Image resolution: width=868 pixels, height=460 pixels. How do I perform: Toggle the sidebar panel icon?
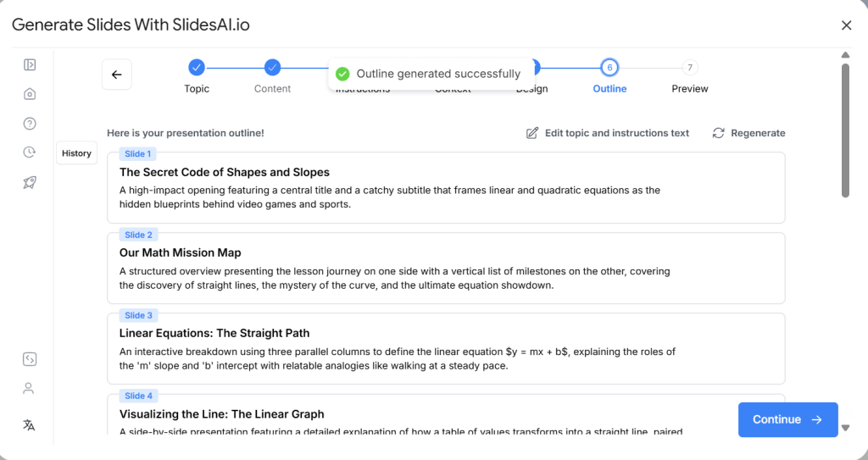pyautogui.click(x=29, y=64)
